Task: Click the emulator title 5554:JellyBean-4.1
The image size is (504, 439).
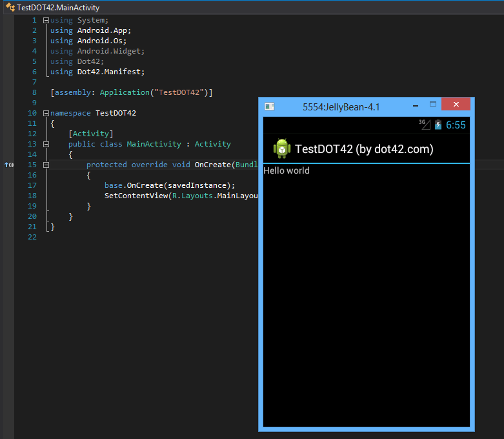Action: coord(341,107)
